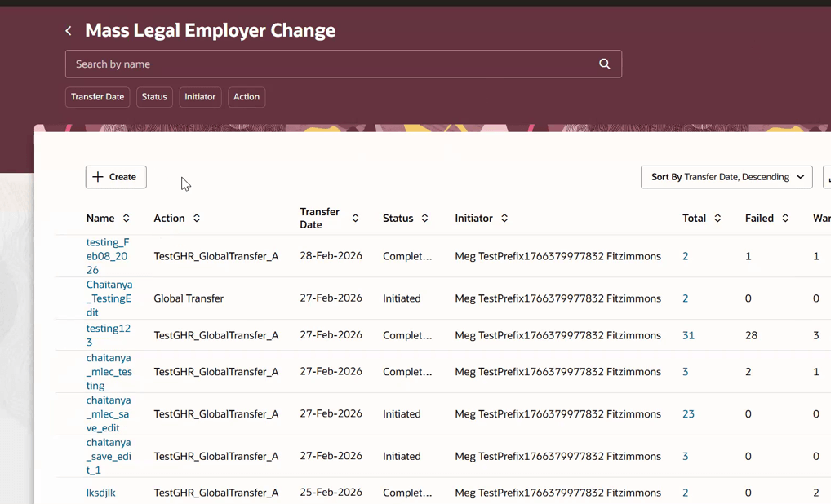
Task: Open Total count 3 for chaitanya_save_edit_1
Action: click(686, 456)
